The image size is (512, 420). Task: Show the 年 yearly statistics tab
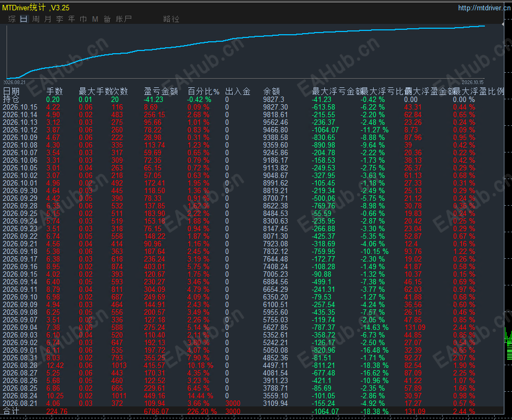click(x=72, y=19)
